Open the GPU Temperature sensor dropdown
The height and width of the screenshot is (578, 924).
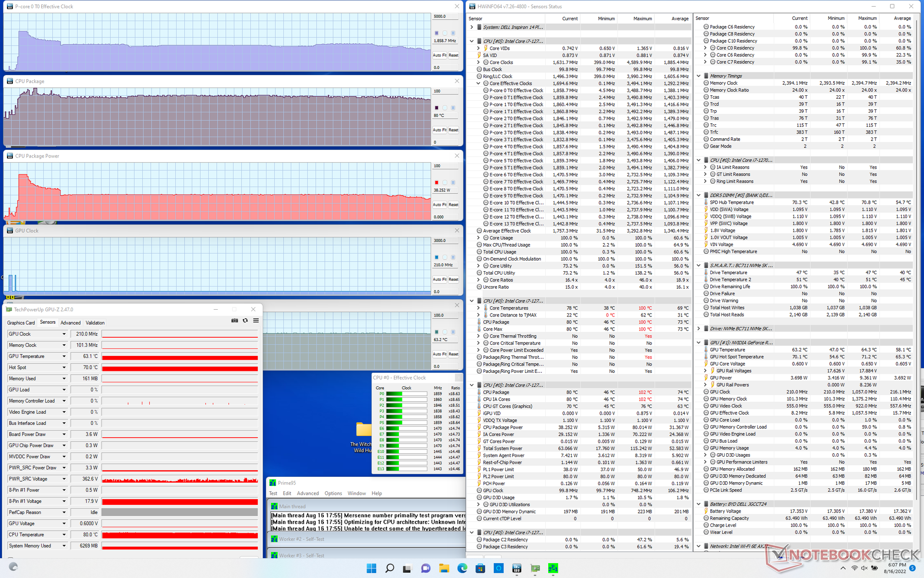[x=64, y=356]
